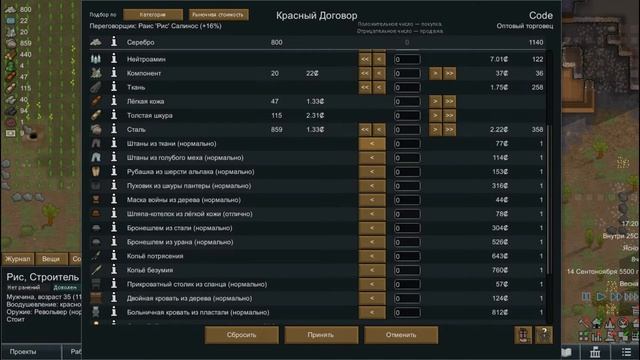The width and height of the screenshot is (640, 360).
Task: Click double left arrow for Сталь
Action: click(364, 130)
